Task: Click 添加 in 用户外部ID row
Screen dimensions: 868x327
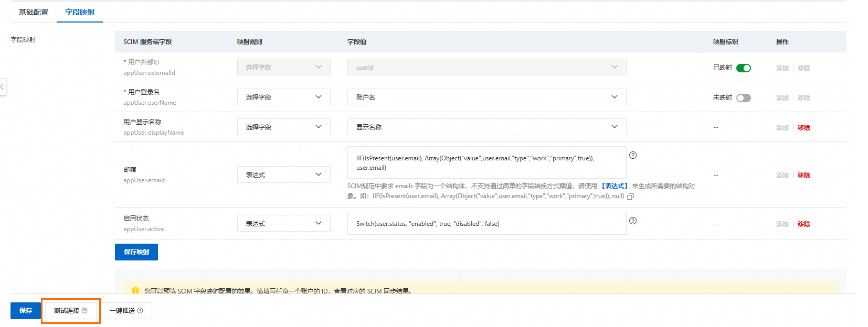Action: click(x=782, y=68)
